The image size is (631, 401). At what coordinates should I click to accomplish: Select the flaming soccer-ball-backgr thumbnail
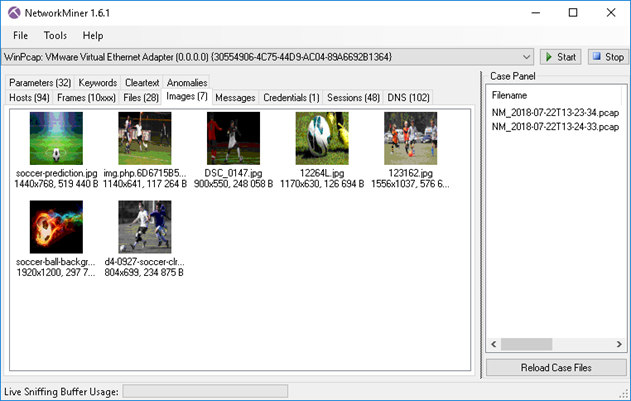tap(56, 227)
